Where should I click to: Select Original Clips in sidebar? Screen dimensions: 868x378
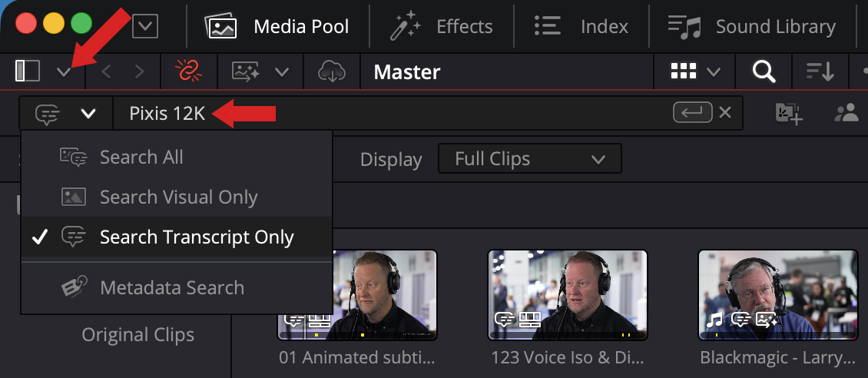[137, 334]
